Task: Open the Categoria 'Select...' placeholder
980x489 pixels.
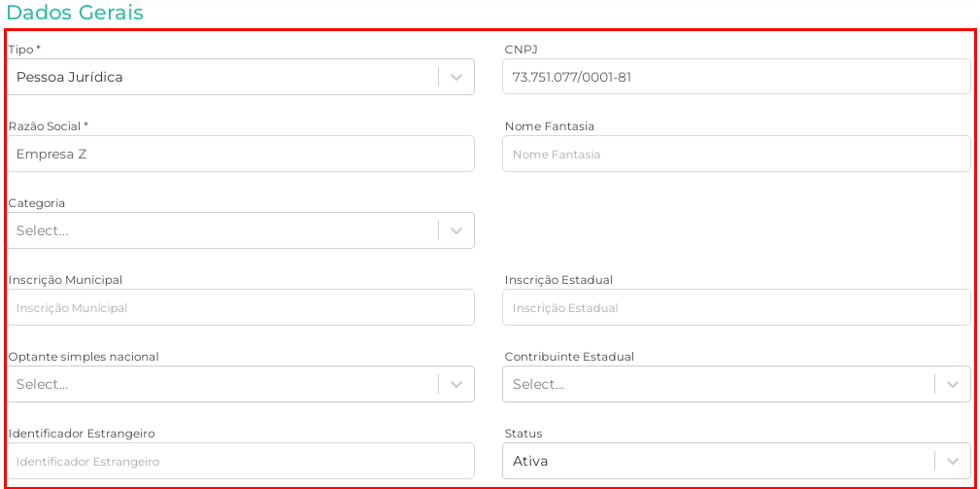Action: click(x=43, y=230)
